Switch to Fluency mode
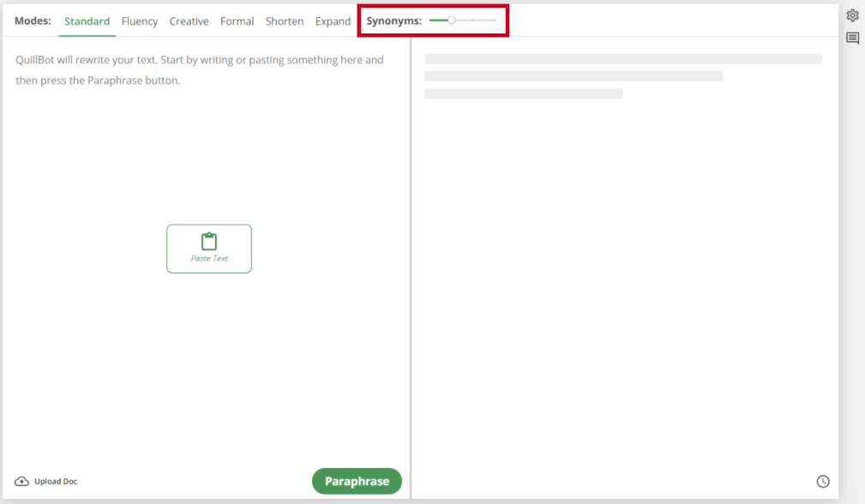865x504 pixels. pos(140,21)
